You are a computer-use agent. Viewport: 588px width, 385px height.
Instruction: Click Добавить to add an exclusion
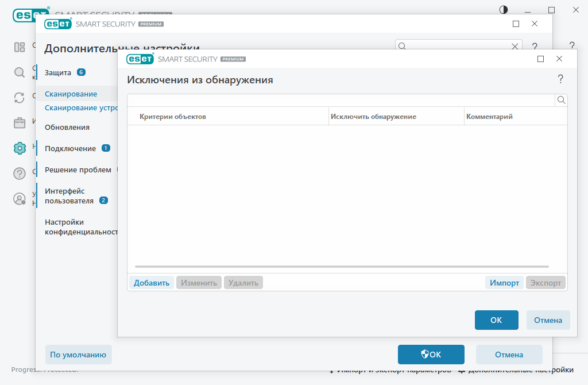tap(152, 283)
